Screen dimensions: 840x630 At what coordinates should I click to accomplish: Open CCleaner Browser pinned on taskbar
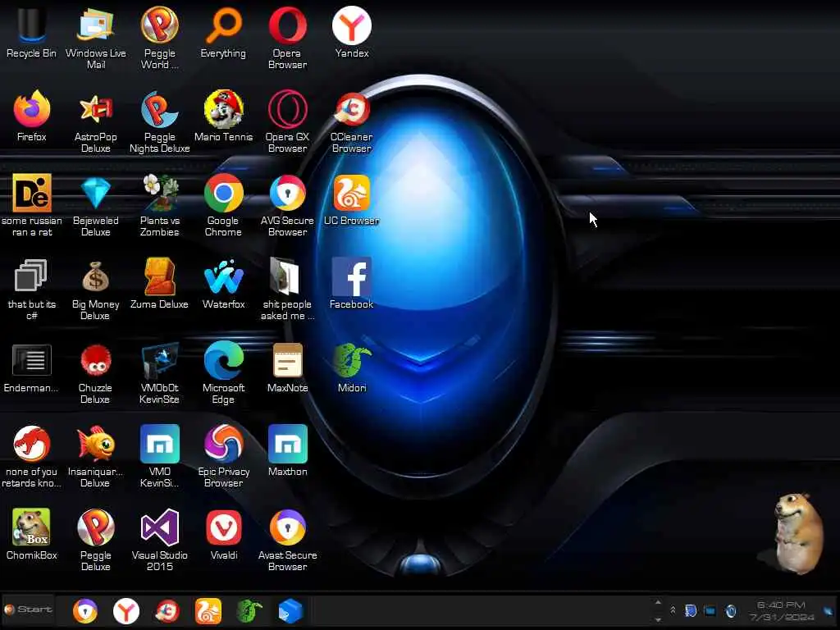coord(167,610)
